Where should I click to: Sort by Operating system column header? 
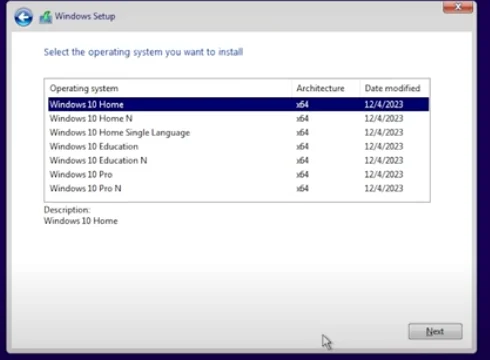coord(168,88)
